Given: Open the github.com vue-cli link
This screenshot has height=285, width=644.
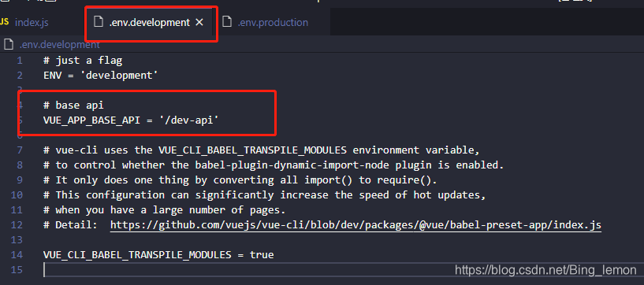Looking at the screenshot, I should [x=356, y=224].
